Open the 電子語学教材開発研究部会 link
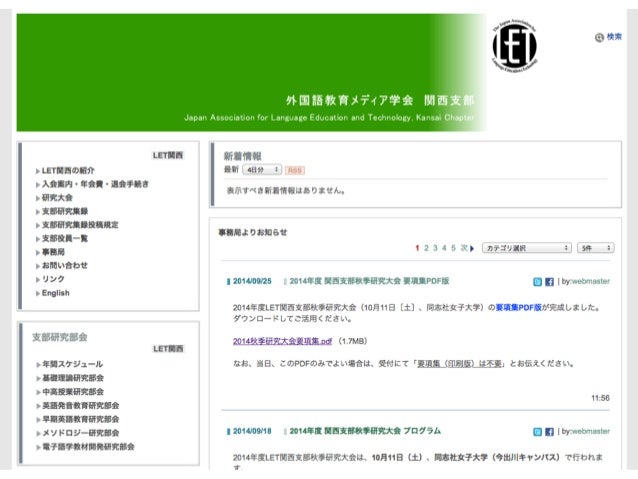 (x=88, y=447)
